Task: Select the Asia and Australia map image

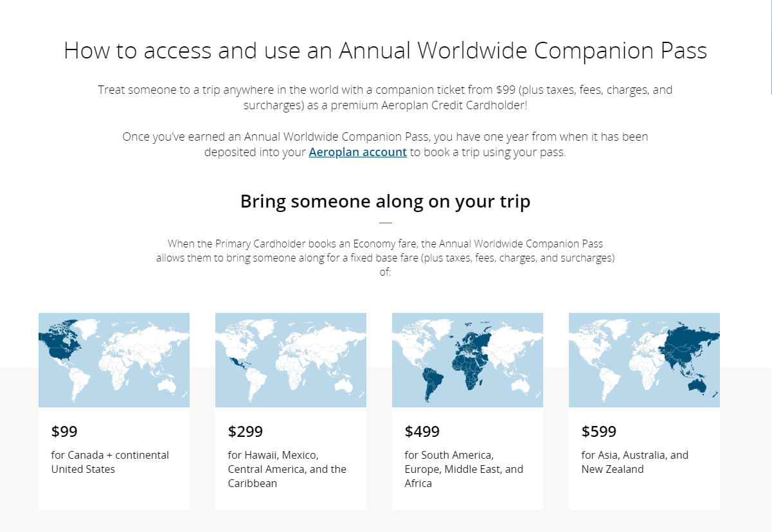Action: point(644,360)
